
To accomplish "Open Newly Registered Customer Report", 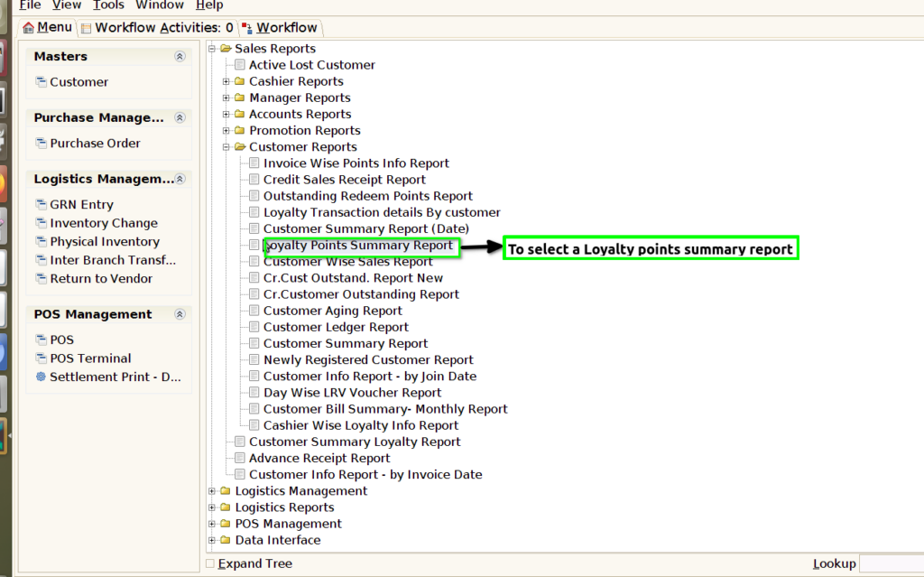I will pos(368,359).
